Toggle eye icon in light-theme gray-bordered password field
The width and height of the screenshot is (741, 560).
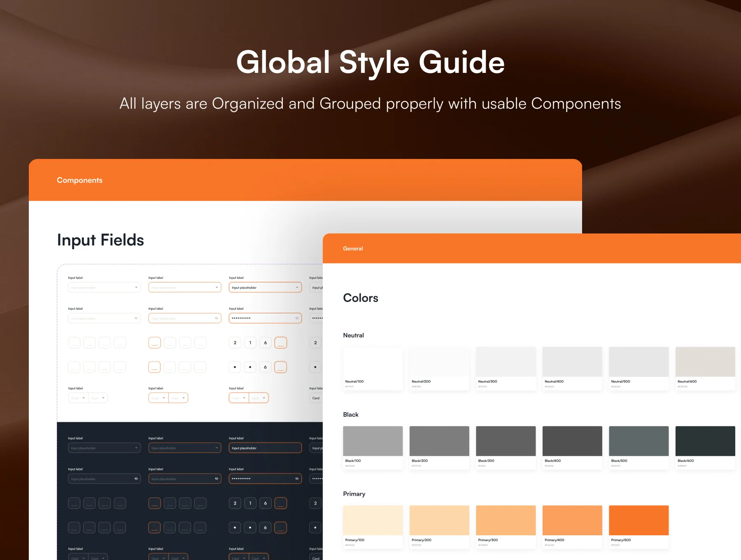pos(136,318)
